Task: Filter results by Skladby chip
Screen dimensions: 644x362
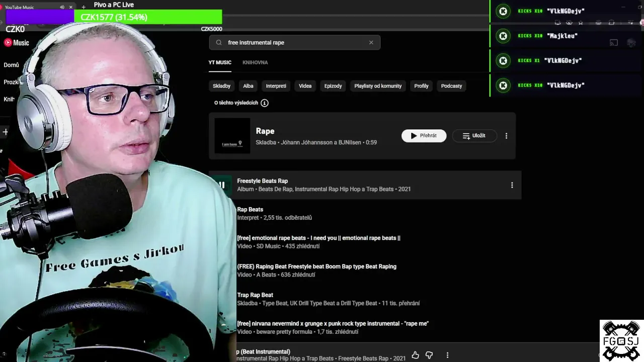Action: pyautogui.click(x=221, y=86)
